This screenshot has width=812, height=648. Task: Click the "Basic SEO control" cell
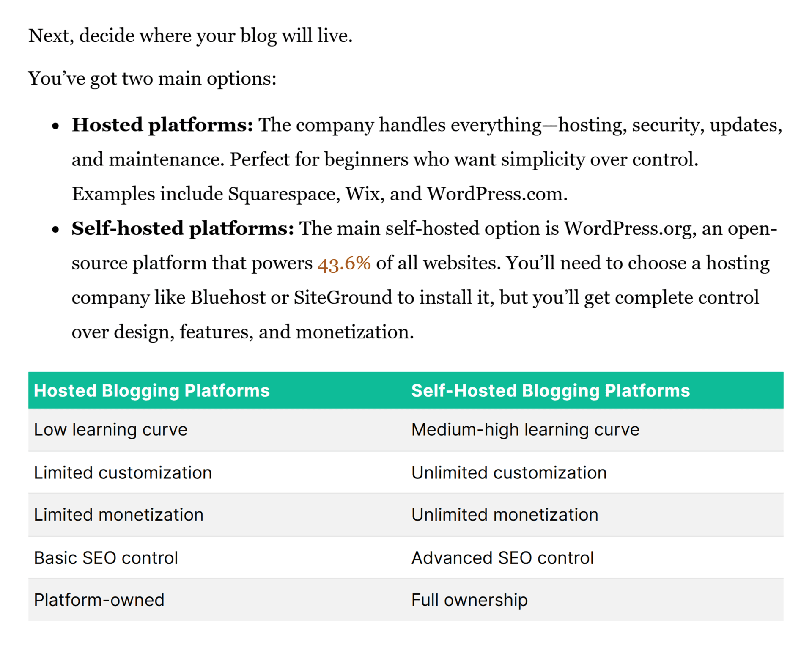(106, 558)
